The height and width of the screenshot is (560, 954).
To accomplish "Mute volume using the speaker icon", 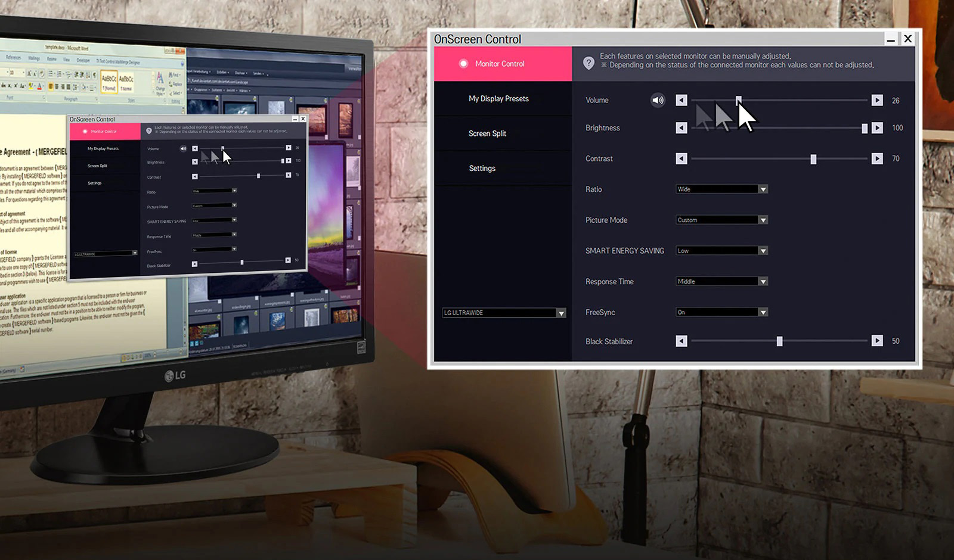I will [657, 100].
